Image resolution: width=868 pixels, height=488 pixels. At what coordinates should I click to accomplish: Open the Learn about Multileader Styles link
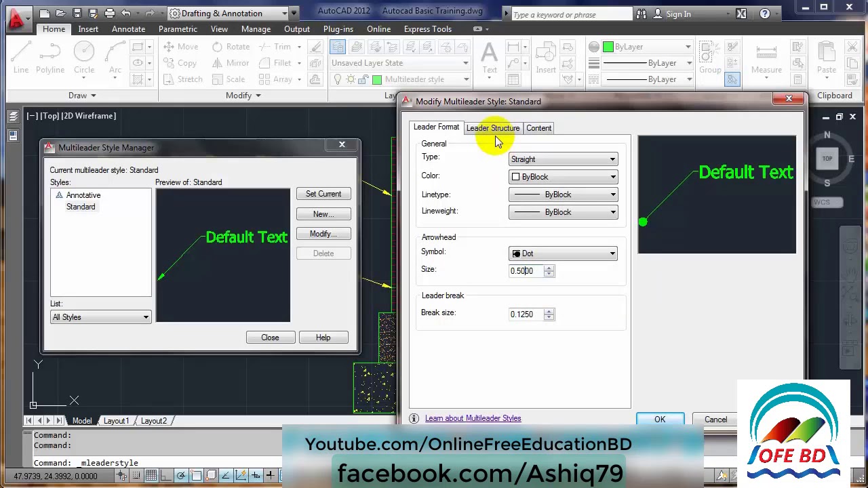473,418
